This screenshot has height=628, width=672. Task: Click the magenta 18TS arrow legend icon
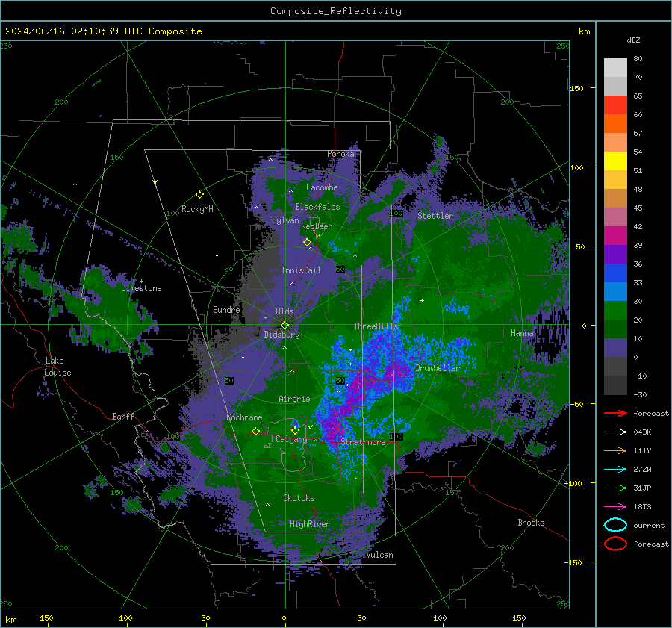[x=615, y=507]
